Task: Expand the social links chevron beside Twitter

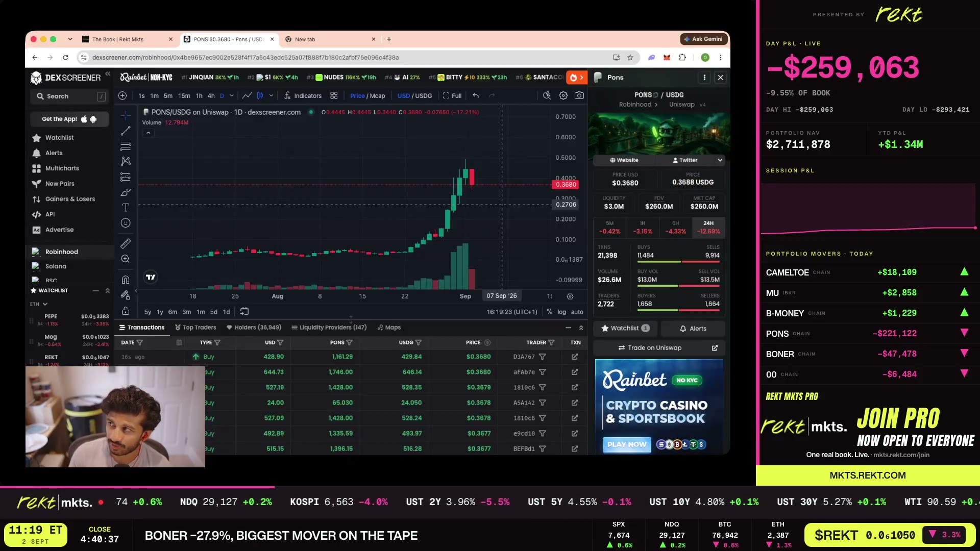Action: (720, 160)
